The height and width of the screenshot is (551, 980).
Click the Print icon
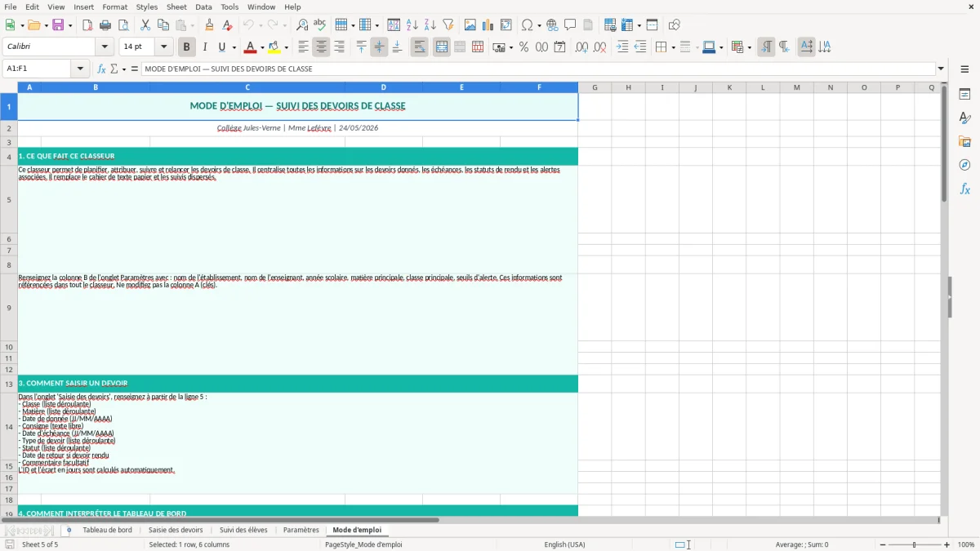coord(105,25)
